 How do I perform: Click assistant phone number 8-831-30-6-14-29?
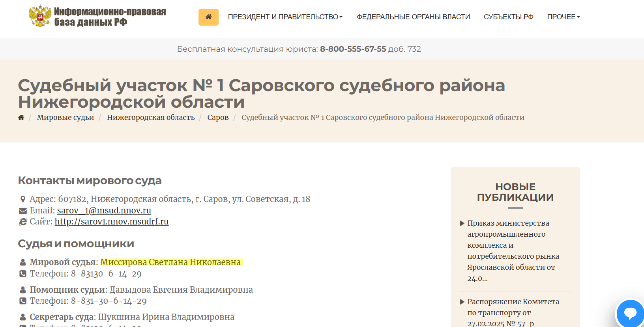coord(109,301)
